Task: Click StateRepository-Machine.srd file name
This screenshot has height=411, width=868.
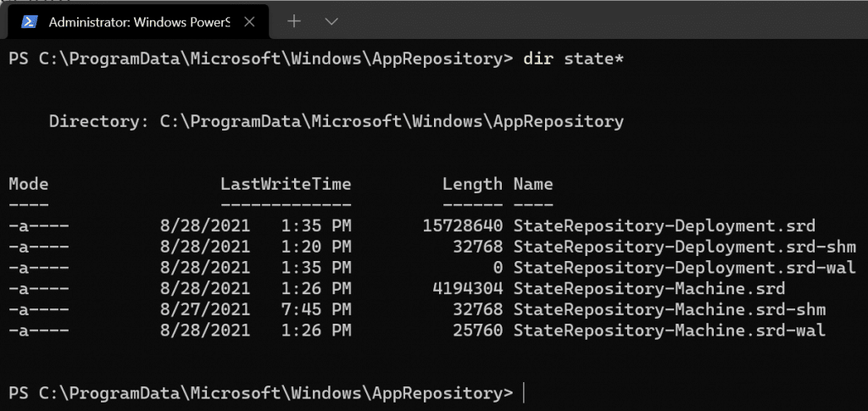Action: click(x=649, y=289)
